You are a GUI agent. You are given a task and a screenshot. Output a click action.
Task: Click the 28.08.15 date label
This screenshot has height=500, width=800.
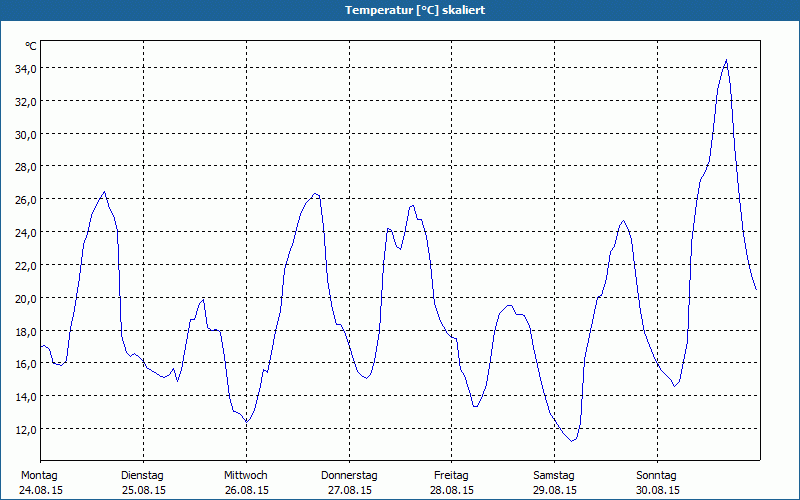[452, 490]
